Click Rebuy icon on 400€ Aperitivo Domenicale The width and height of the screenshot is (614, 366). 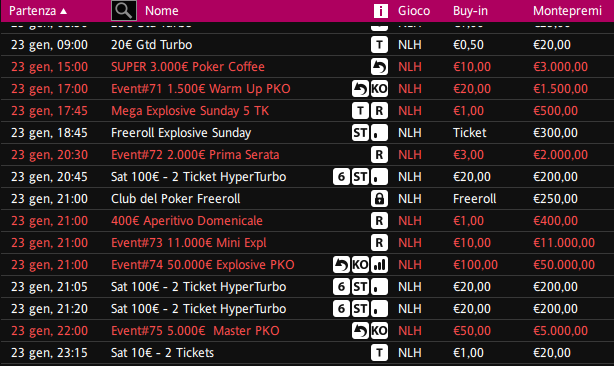tap(379, 221)
